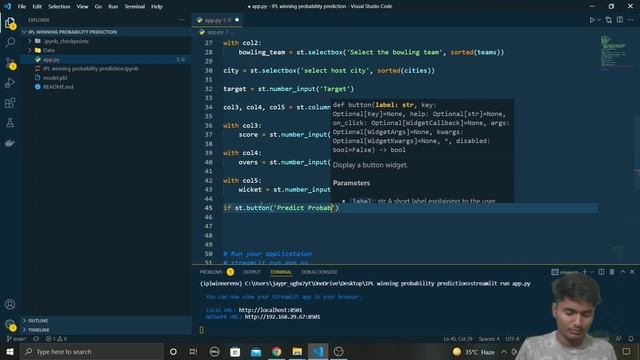Open the run options dropdown arrow
This screenshot has height=360, width=640.
click(x=599, y=20)
